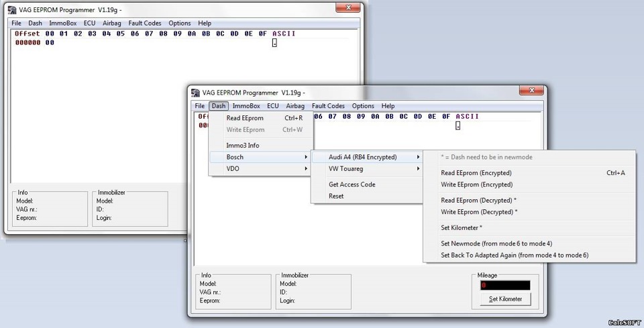Viewport: 644px width, 328px height.
Task: Click Dash menu in front window
Action: [x=219, y=106]
